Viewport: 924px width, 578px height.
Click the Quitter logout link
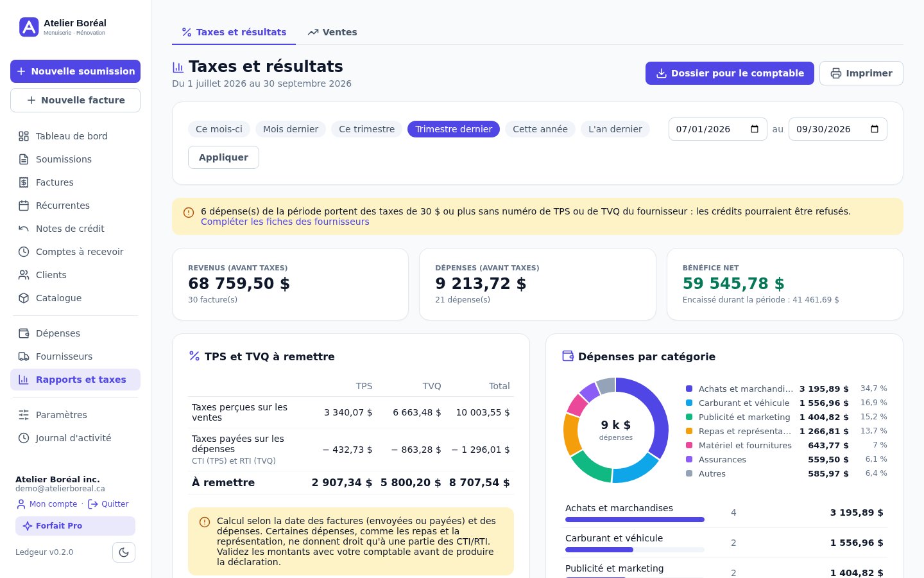(x=108, y=504)
